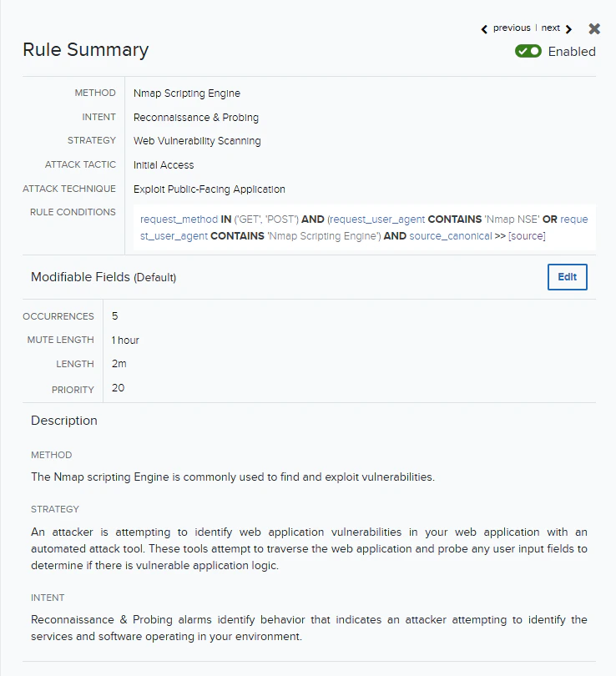Select the Occurrences value 5
The width and height of the screenshot is (616, 676).
point(114,316)
